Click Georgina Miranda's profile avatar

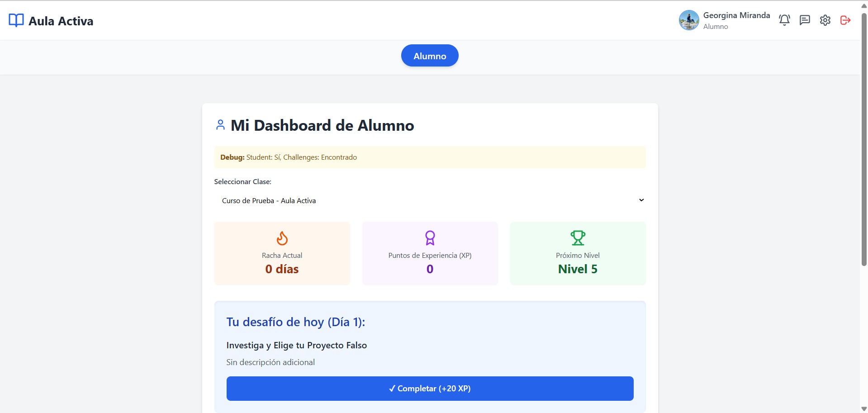688,20
